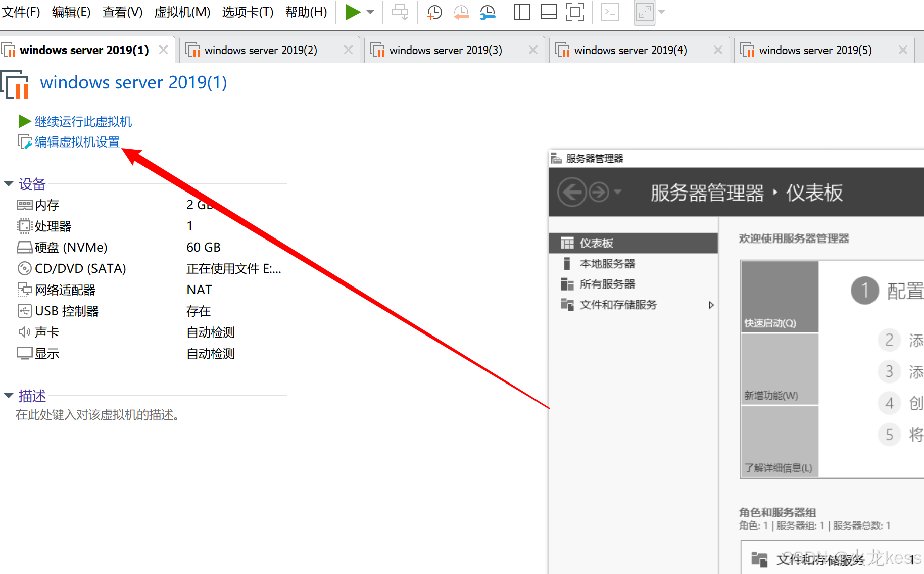Image resolution: width=924 pixels, height=574 pixels.
Task: Close the windows server 2019(5) tab
Action: point(903,50)
